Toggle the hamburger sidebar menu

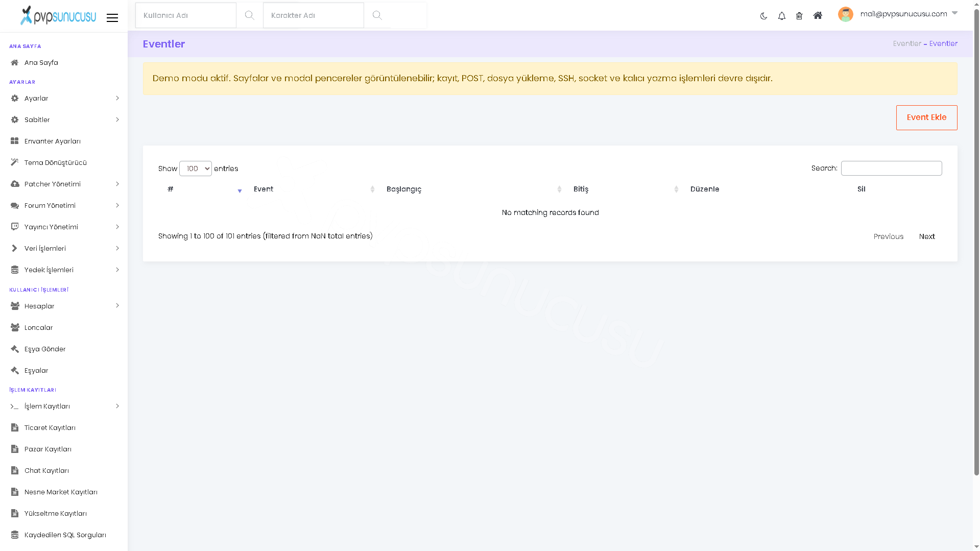coord(112,18)
